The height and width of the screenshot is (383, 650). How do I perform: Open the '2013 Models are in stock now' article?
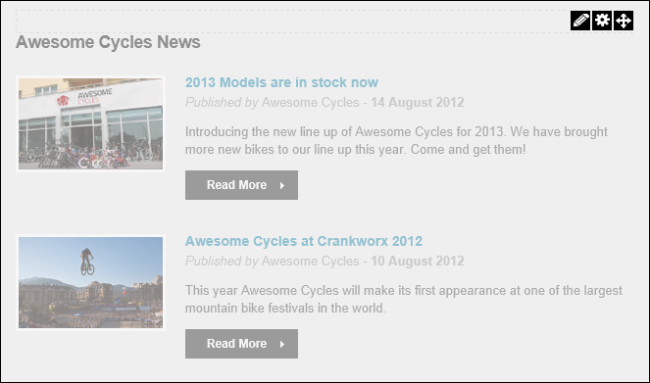(x=281, y=82)
